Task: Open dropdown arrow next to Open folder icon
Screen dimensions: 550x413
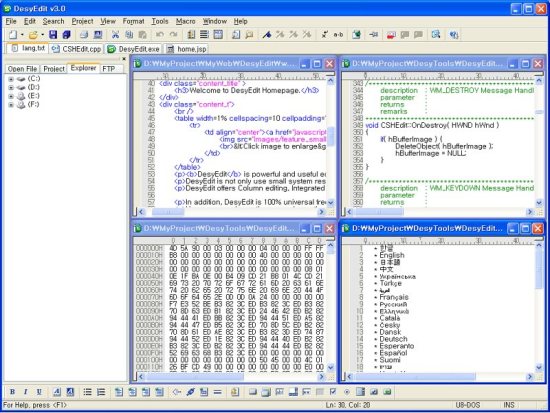Action: (x=42, y=34)
